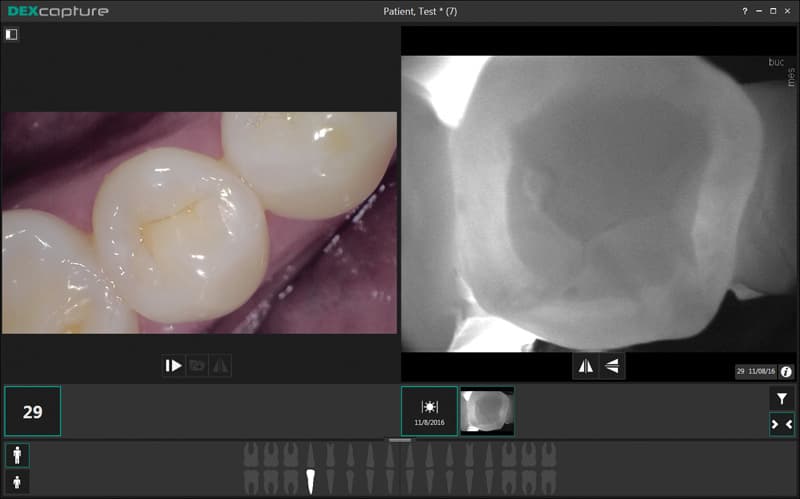This screenshot has height=499, width=800.
Task: Select the lower right-most molar in chart
Action: tap(548, 481)
